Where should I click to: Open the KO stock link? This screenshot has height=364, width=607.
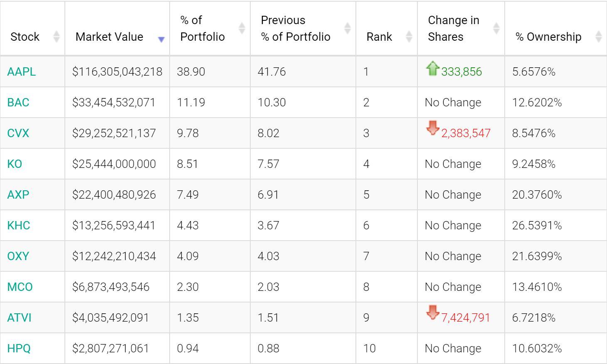[x=15, y=164]
